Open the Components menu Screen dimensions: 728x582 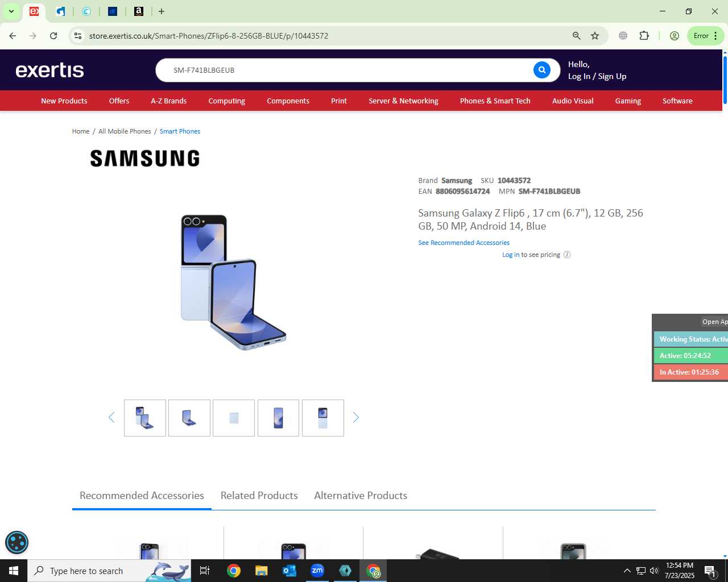(x=288, y=101)
